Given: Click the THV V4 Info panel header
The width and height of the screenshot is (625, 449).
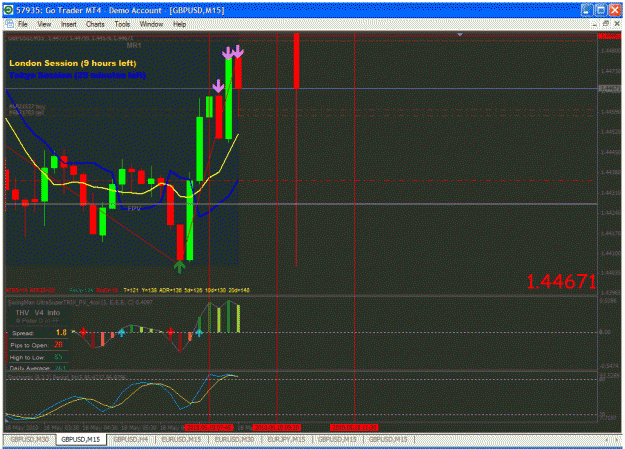Looking at the screenshot, I should click(38, 313).
